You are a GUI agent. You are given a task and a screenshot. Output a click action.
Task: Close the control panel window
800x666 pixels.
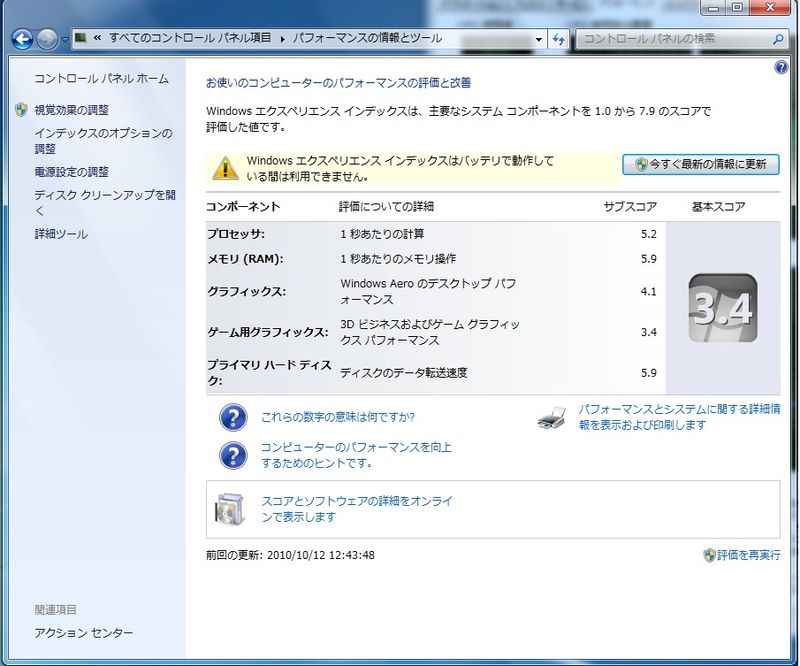[770, 7]
